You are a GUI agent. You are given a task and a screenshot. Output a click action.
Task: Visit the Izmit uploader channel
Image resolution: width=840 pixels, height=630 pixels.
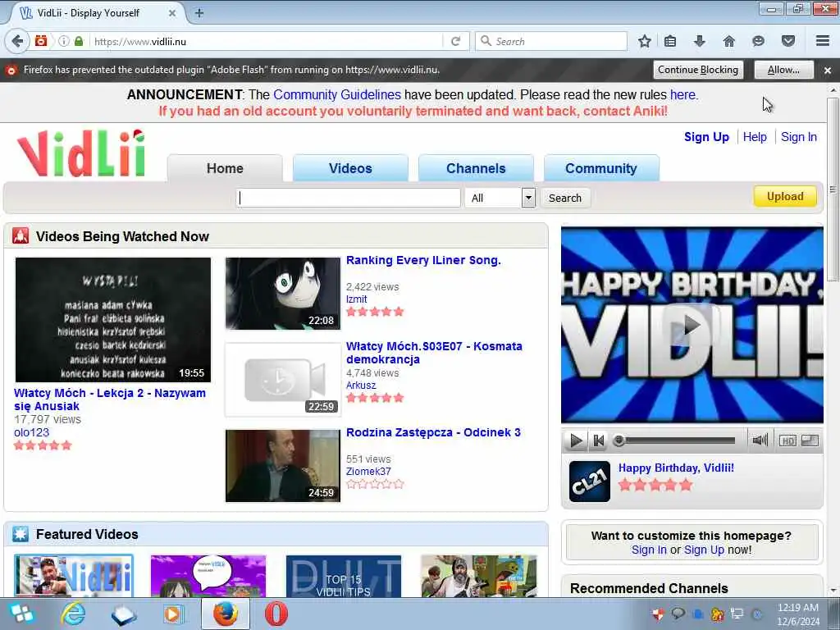356,299
